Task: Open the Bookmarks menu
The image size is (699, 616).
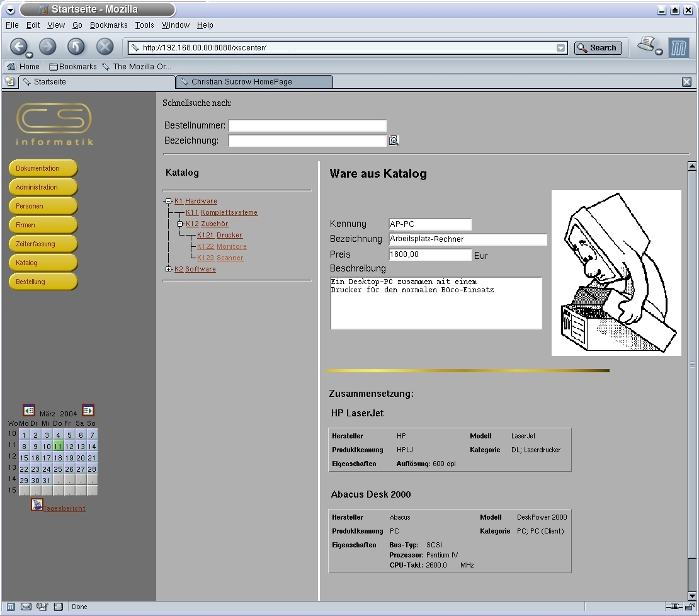Action: pos(109,25)
